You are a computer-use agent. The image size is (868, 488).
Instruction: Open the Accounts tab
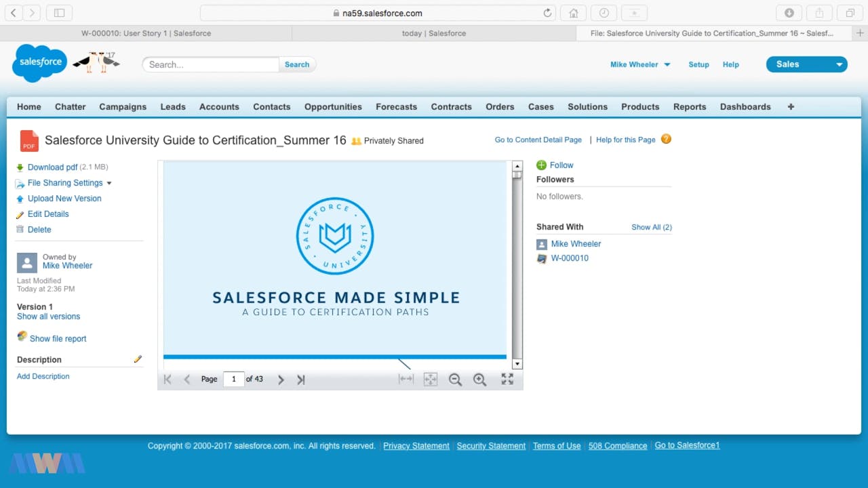219,106
